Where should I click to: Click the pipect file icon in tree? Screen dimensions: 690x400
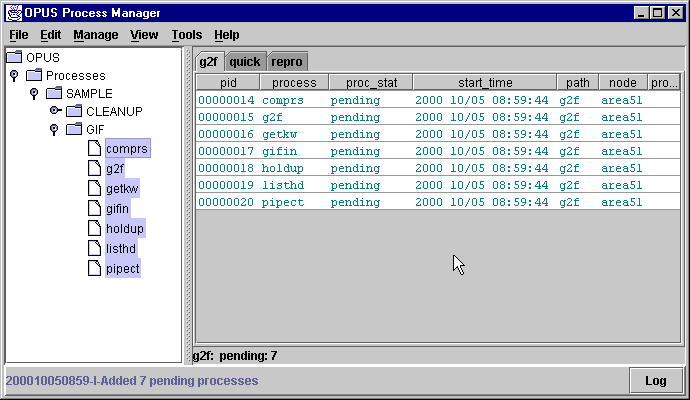pyautogui.click(x=94, y=268)
